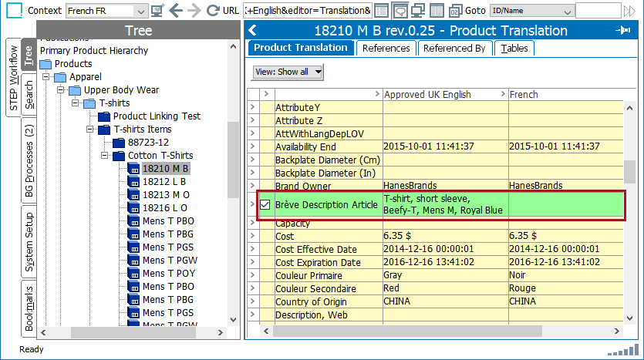
Task: Click the first list-view icon after URL field
Action: click(x=383, y=11)
